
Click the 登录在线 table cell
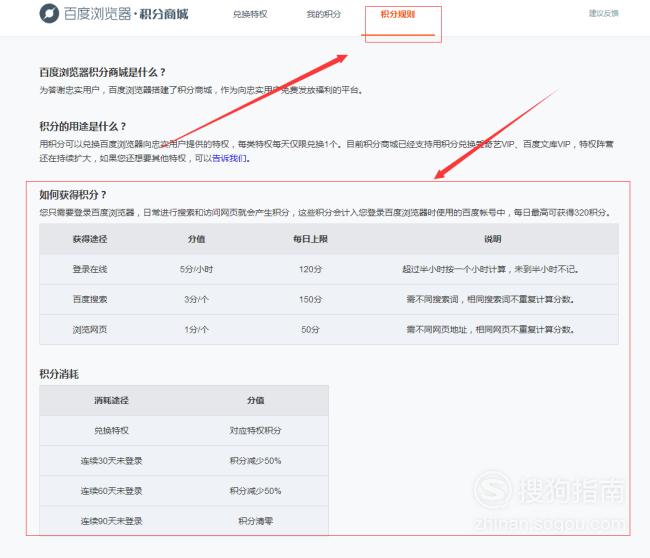pyautogui.click(x=90, y=269)
